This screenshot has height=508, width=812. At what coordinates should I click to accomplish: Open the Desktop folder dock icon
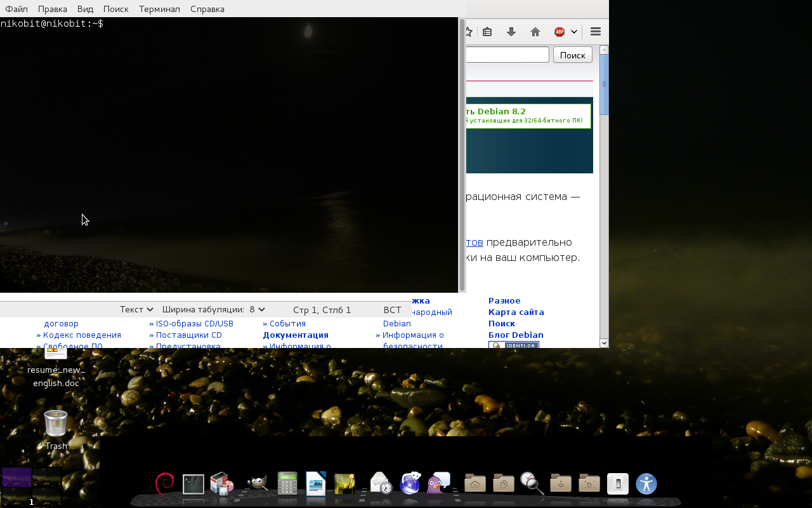pos(589,484)
